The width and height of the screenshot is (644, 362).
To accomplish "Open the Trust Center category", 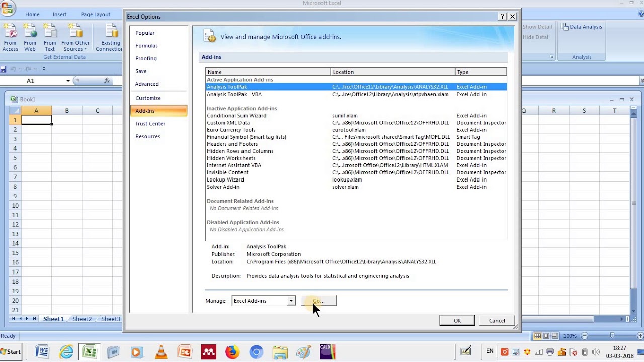I will [158, 124].
